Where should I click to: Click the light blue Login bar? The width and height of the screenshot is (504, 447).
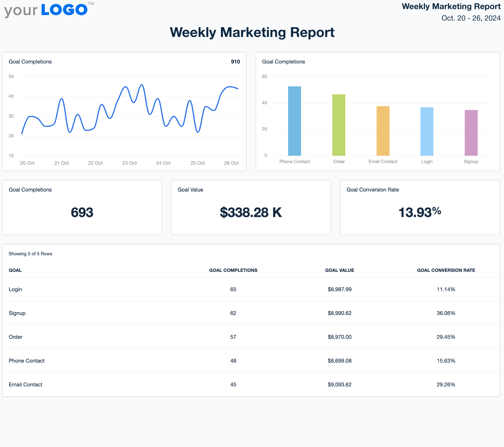click(427, 131)
